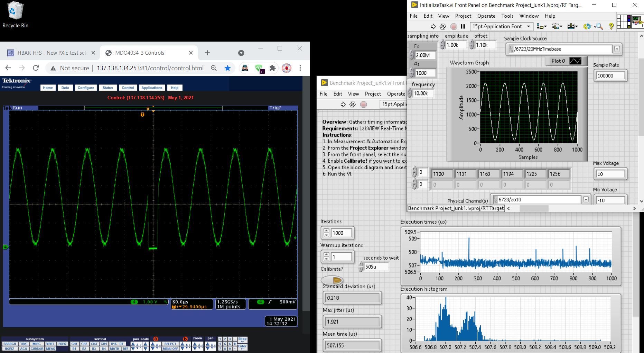644x353 pixels.
Task: Open the Operate menu in InitializeTask
Action: pyautogui.click(x=486, y=16)
